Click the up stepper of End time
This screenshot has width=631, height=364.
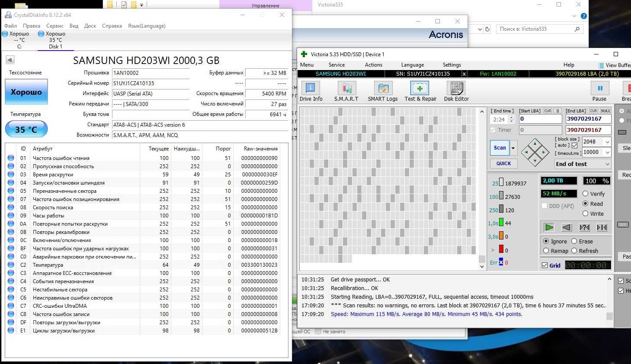coord(512,117)
